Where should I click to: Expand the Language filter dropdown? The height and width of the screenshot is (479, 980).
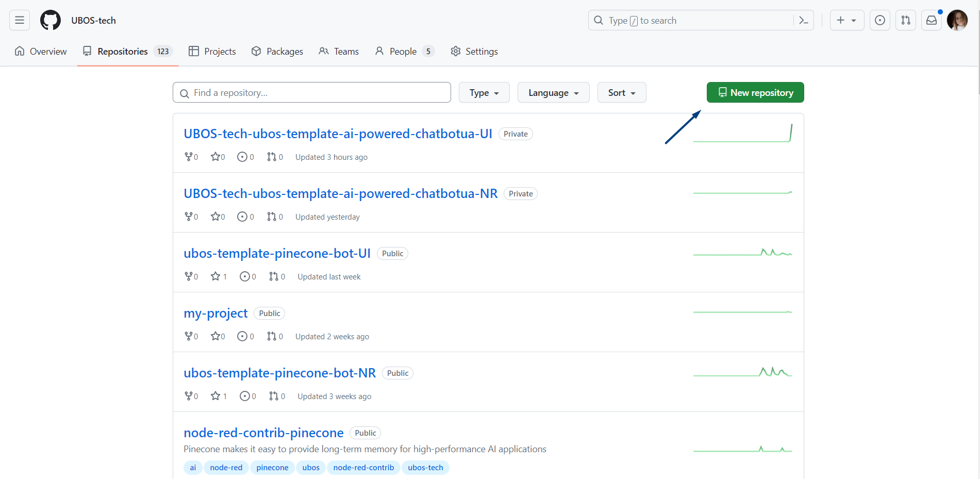(x=553, y=92)
